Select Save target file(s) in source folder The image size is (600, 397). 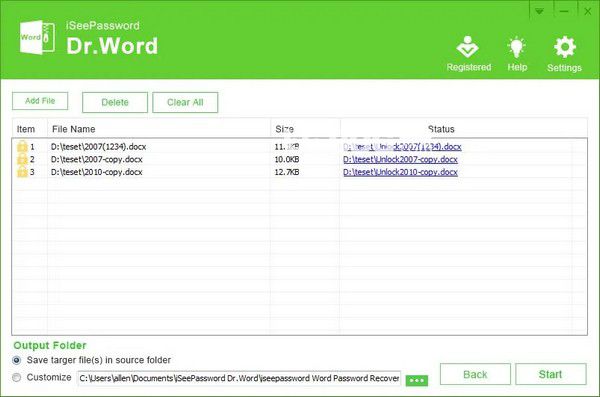16,360
